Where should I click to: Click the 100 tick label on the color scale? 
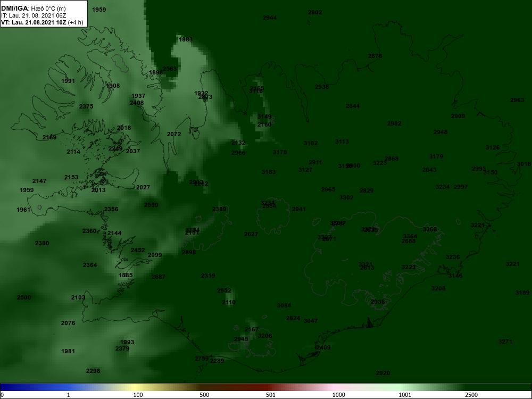[x=138, y=395]
